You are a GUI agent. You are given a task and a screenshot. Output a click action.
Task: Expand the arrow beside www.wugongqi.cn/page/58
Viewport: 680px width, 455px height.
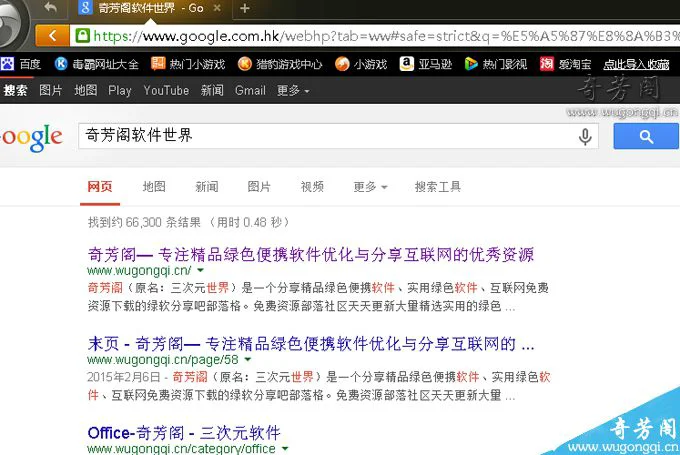[x=248, y=360]
